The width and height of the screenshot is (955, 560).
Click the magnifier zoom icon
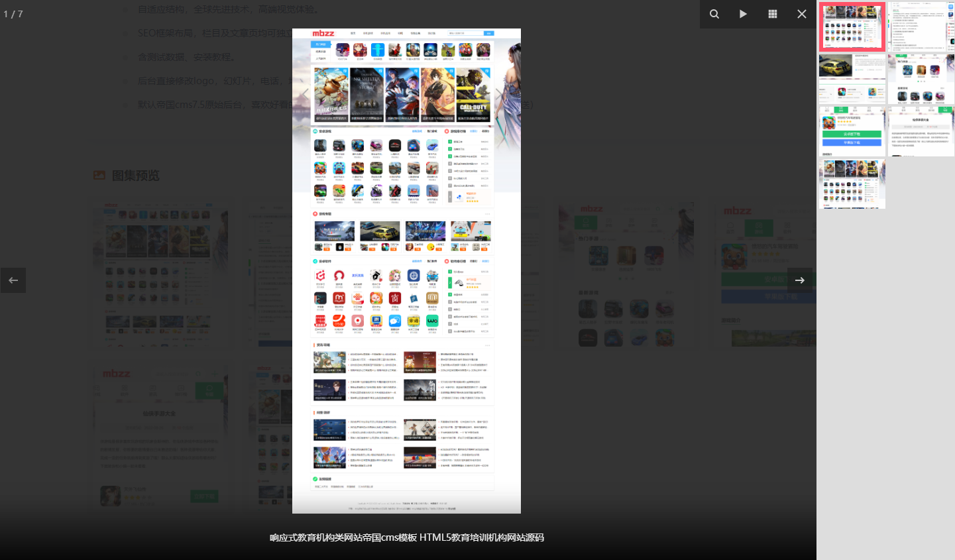[x=714, y=14]
